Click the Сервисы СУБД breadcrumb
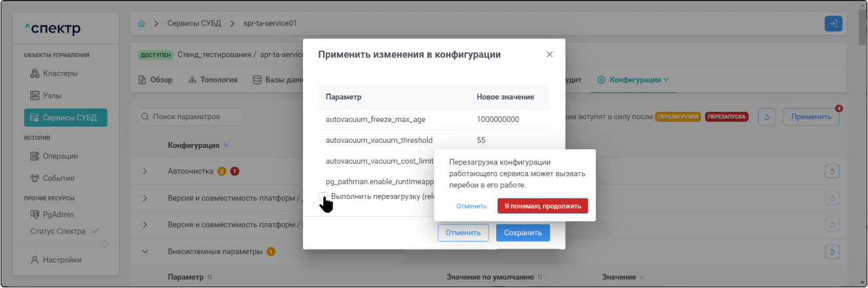This screenshot has height=288, width=868. coord(194,24)
